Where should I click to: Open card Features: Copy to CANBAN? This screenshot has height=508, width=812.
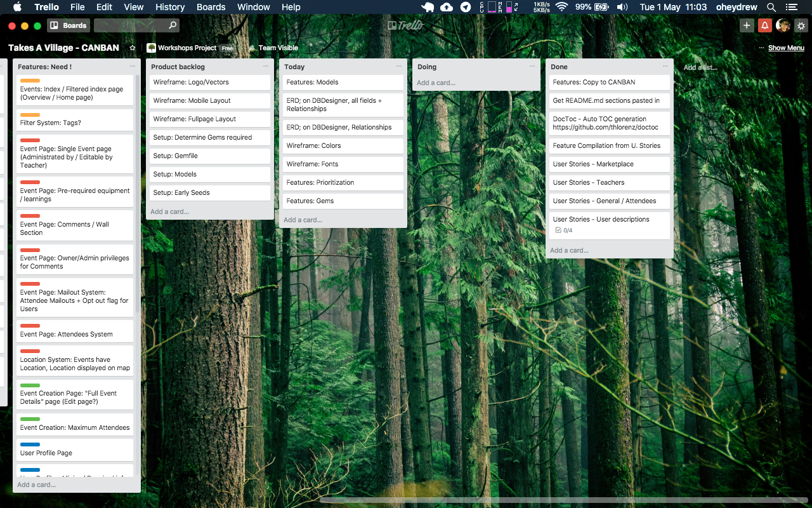610,82
